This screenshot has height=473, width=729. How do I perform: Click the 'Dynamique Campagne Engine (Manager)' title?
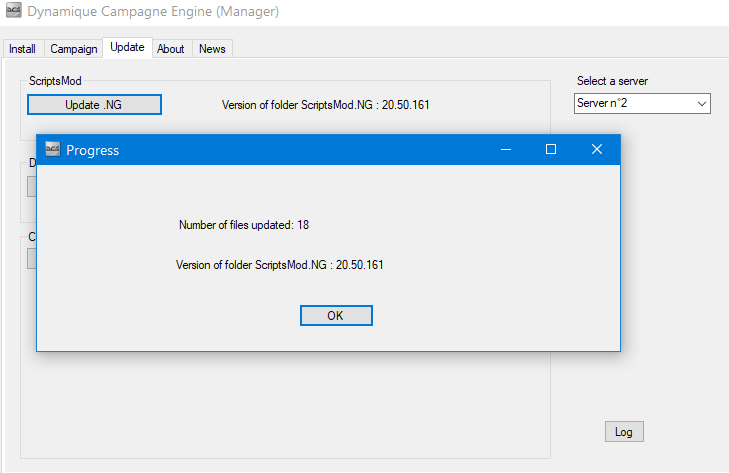click(153, 11)
